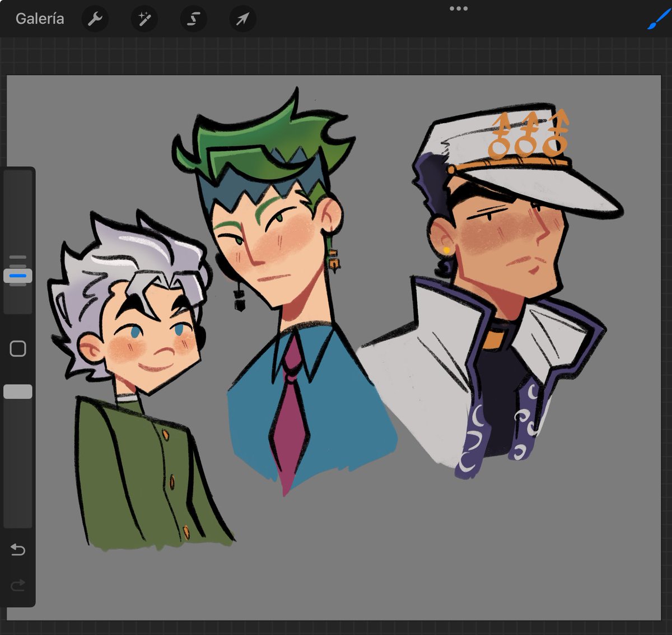672x635 pixels.
Task: Open the Galería gallery view
Action: (x=40, y=18)
